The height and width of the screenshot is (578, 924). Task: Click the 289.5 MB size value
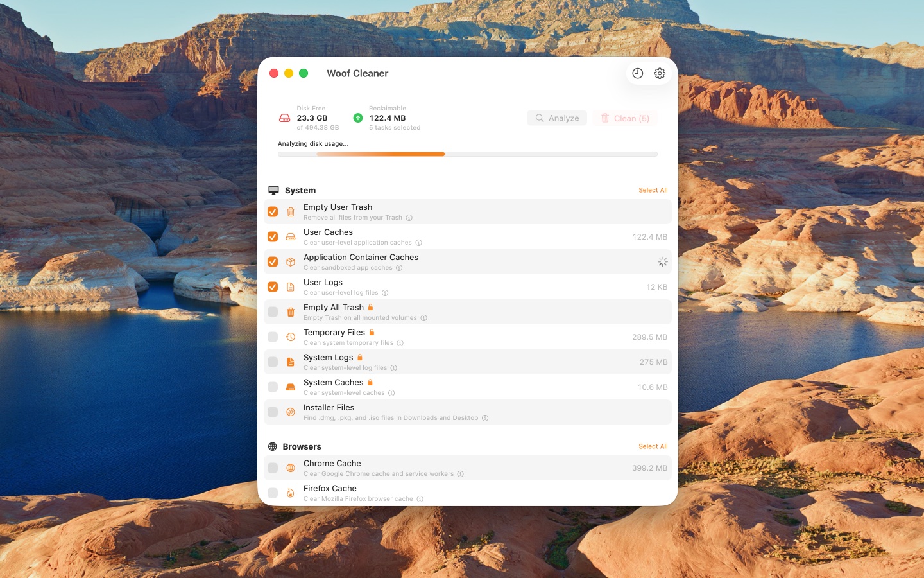tap(650, 337)
